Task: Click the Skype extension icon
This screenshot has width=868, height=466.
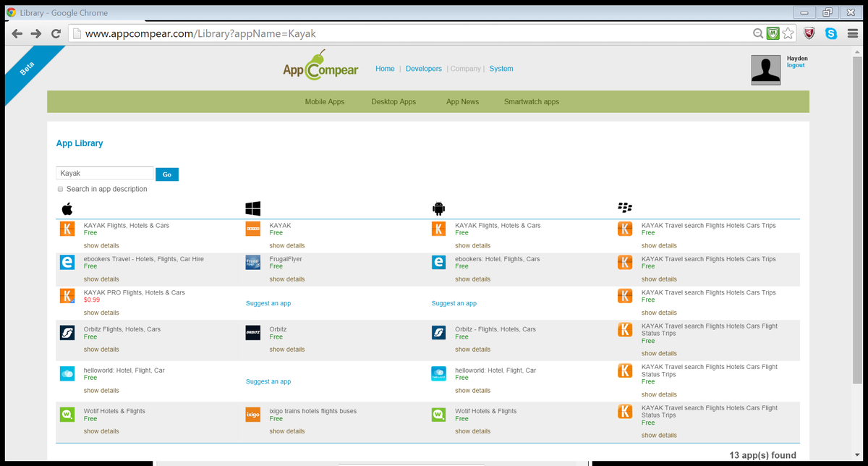Action: pyautogui.click(x=831, y=33)
